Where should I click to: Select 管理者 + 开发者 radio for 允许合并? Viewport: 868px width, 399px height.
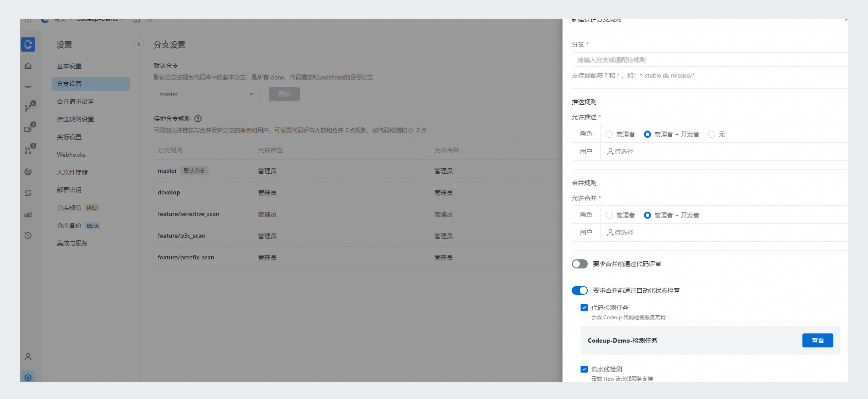[647, 215]
